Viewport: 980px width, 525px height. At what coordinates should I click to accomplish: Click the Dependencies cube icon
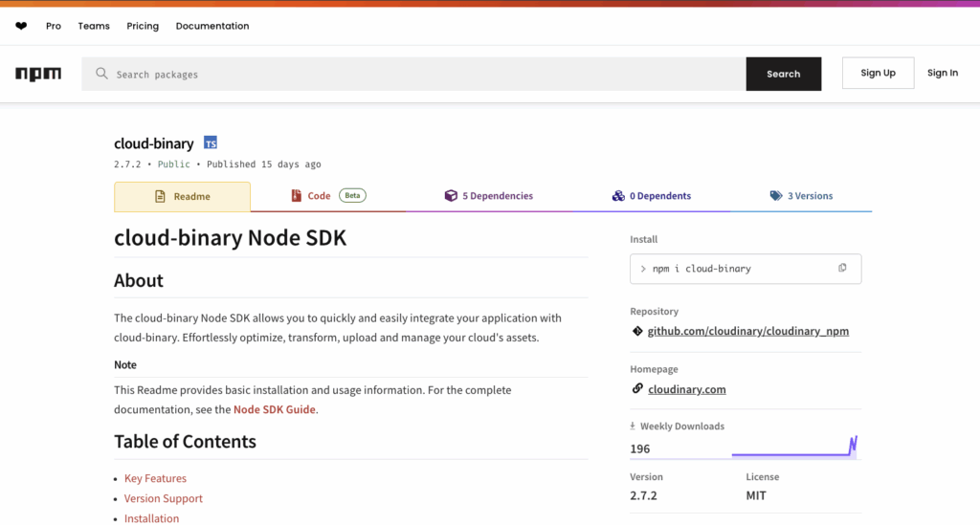(451, 195)
